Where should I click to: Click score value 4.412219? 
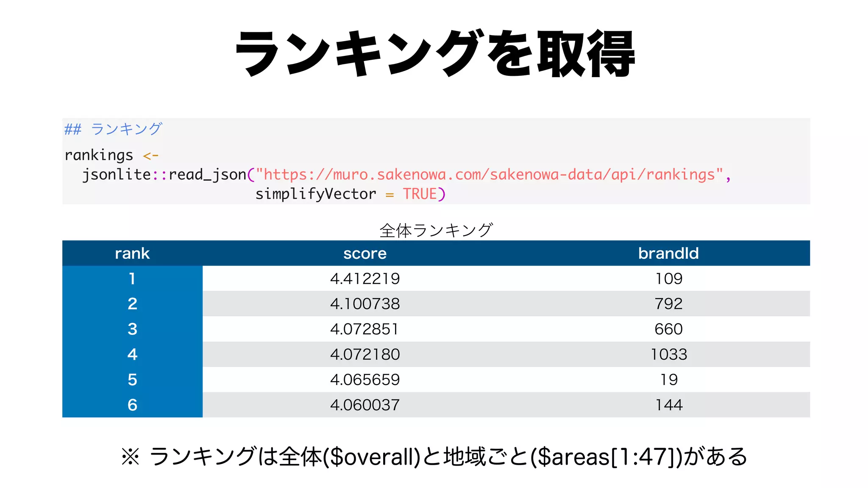(365, 278)
